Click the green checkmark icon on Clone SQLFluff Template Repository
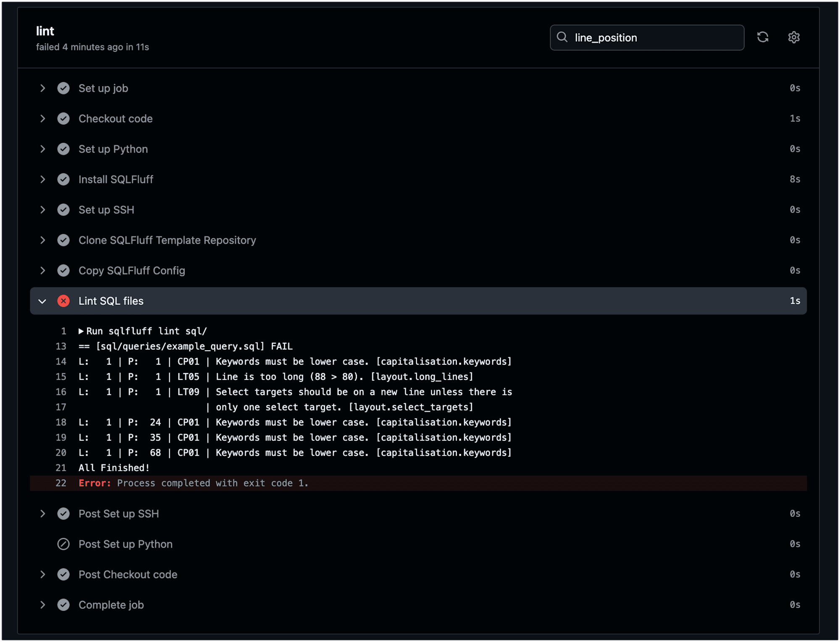840x642 pixels. (x=63, y=240)
